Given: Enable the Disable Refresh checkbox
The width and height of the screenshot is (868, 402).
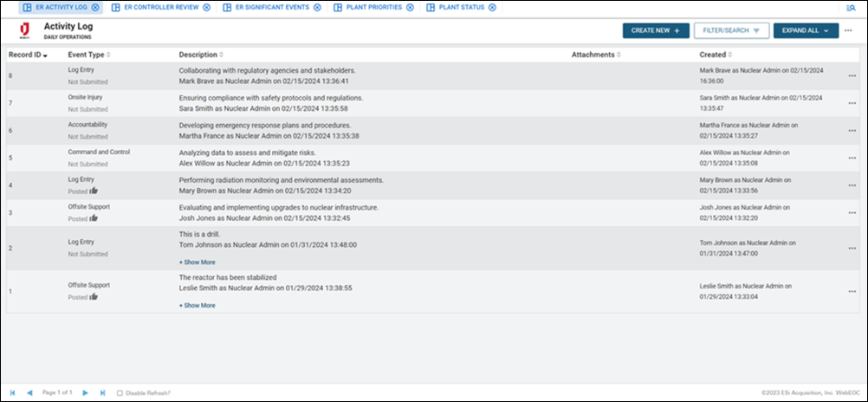Looking at the screenshot, I should pyautogui.click(x=120, y=392).
